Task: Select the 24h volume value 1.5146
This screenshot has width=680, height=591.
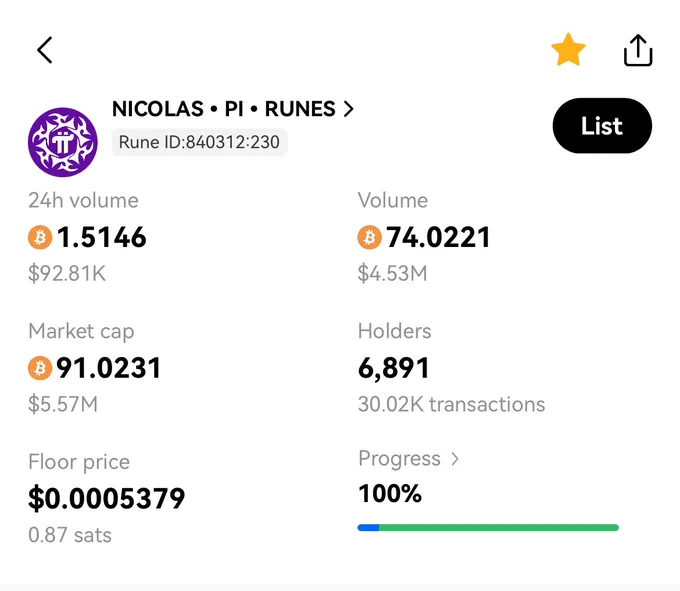Action: pos(101,237)
